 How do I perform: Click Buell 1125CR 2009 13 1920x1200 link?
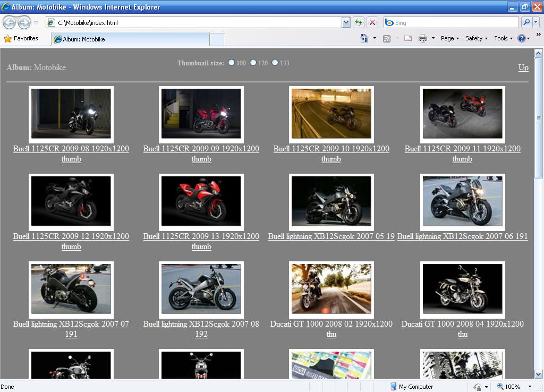click(x=201, y=242)
